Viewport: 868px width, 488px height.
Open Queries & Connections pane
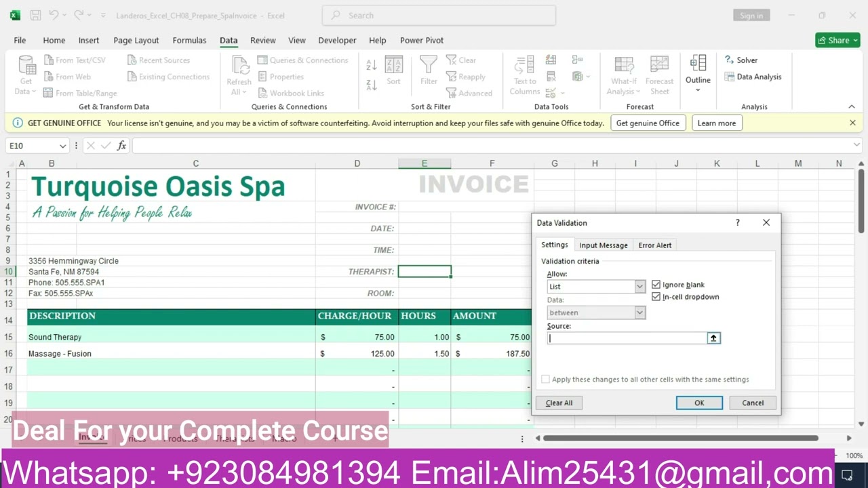pyautogui.click(x=303, y=60)
